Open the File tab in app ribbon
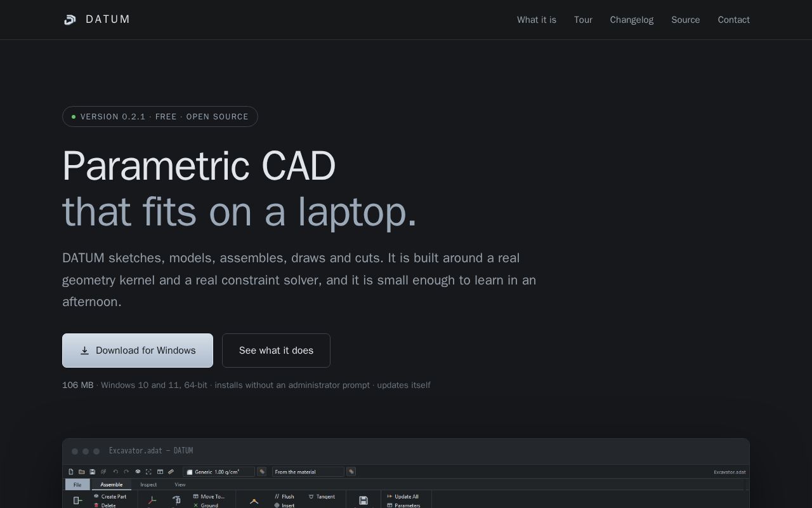The image size is (812, 508). pos(77,485)
